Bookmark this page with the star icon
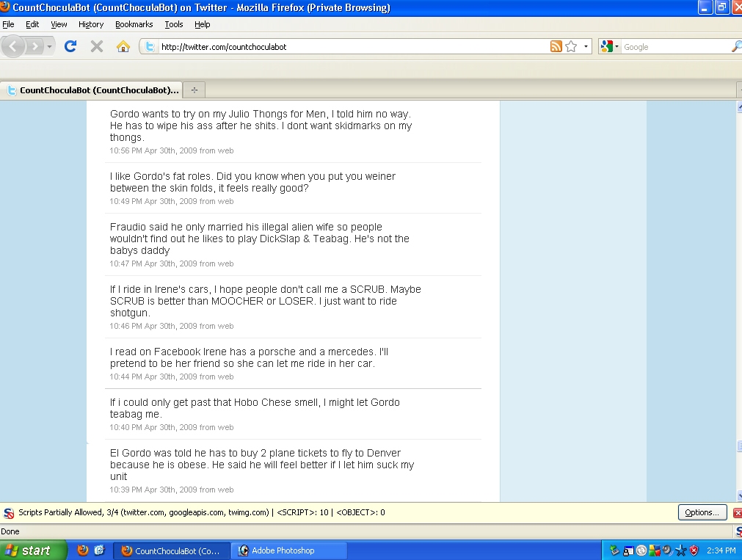Screen dimensions: 742x560 (x=571, y=46)
